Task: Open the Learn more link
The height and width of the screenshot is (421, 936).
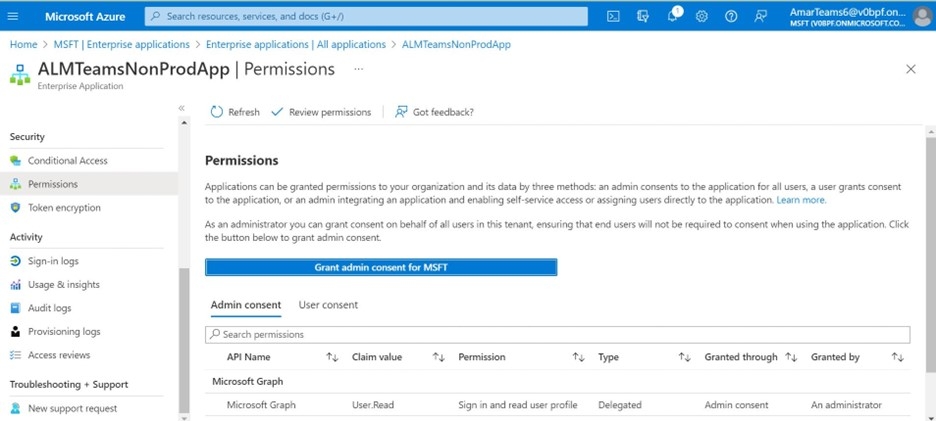Action: click(x=801, y=200)
